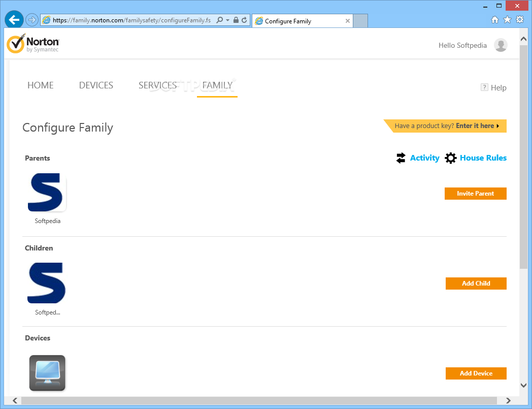532x409 pixels.
Task: Click the horizontal scrollbar right arrow
Action: [x=508, y=400]
